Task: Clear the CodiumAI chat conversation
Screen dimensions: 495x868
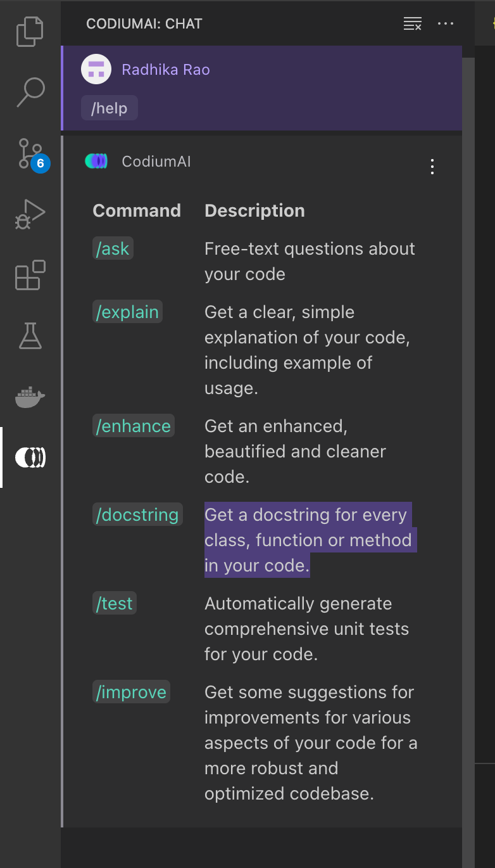Action: tap(412, 23)
